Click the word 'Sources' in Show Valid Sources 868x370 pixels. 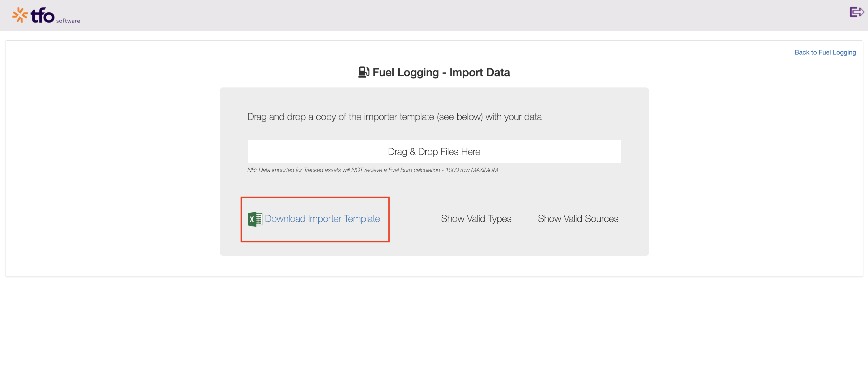pos(602,218)
